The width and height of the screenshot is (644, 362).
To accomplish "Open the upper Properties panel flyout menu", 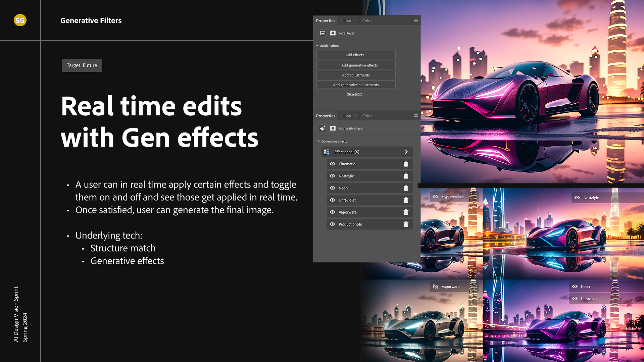I will coord(416,20).
